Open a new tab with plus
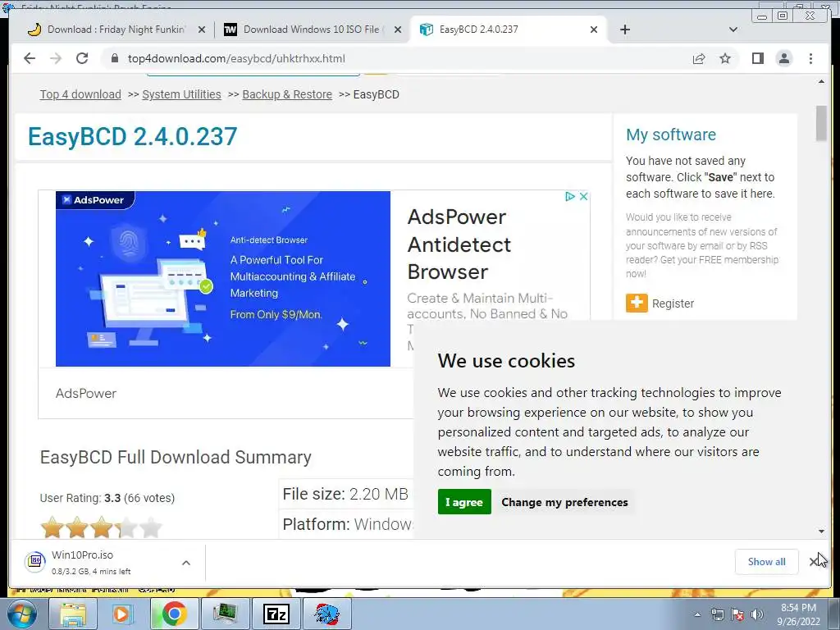 pos(624,30)
